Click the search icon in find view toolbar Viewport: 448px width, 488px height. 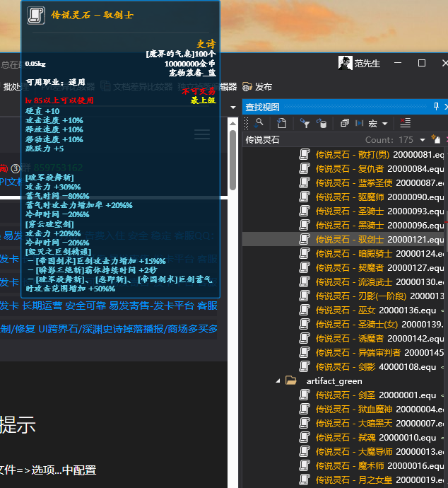259,123
